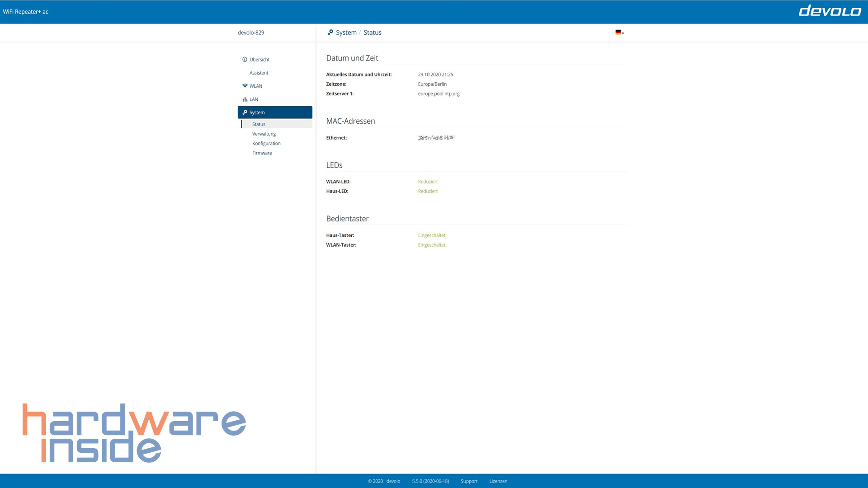This screenshot has height=488, width=868.
Task: Select the Status submenu item
Action: (x=259, y=124)
